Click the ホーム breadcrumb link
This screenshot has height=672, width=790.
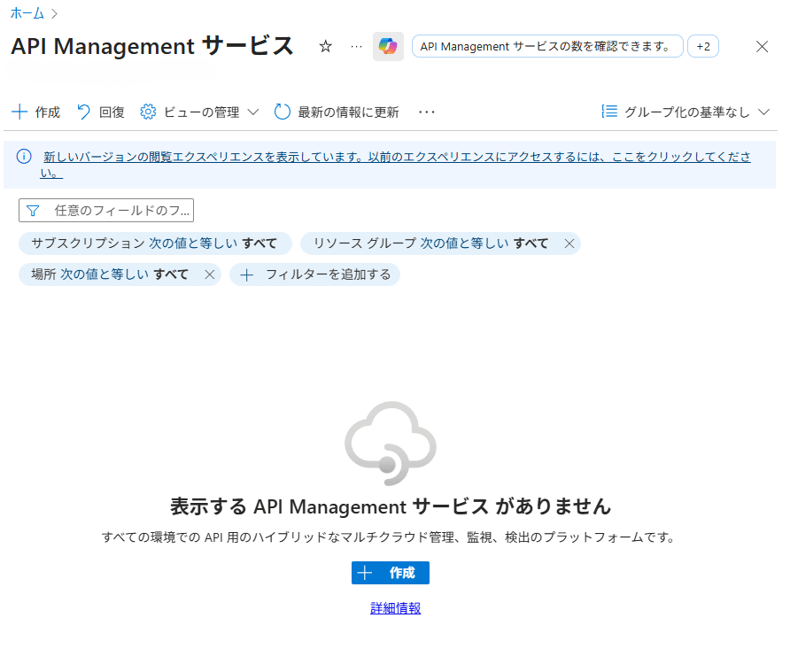click(x=27, y=13)
